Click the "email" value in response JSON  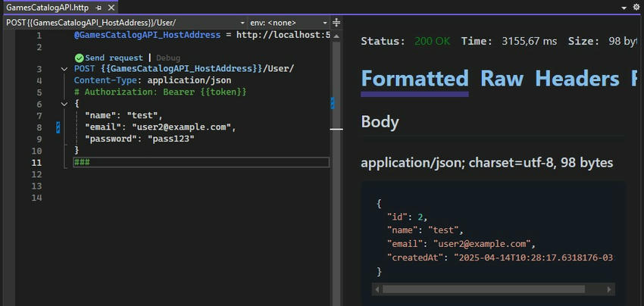click(482, 244)
